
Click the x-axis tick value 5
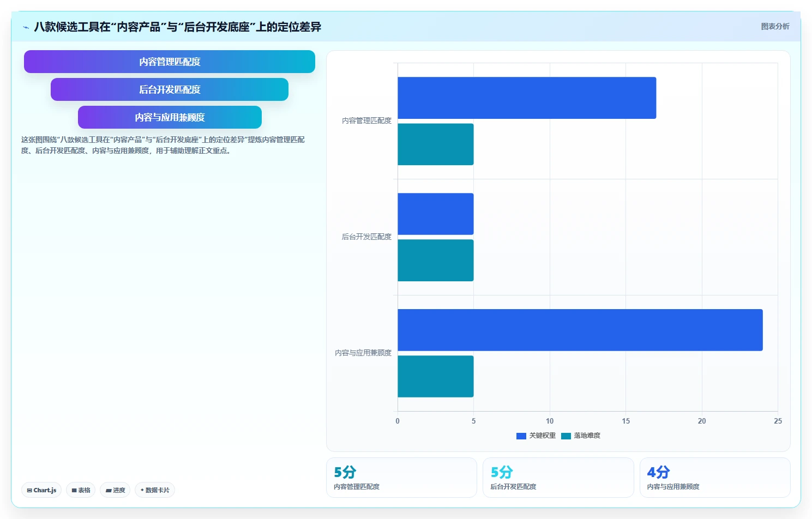(x=473, y=421)
